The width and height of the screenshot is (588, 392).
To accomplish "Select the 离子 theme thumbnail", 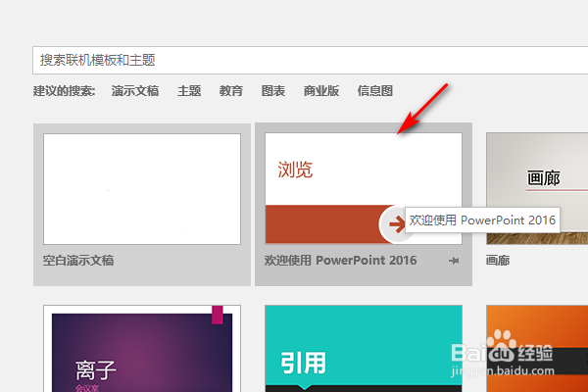I will [x=142, y=349].
